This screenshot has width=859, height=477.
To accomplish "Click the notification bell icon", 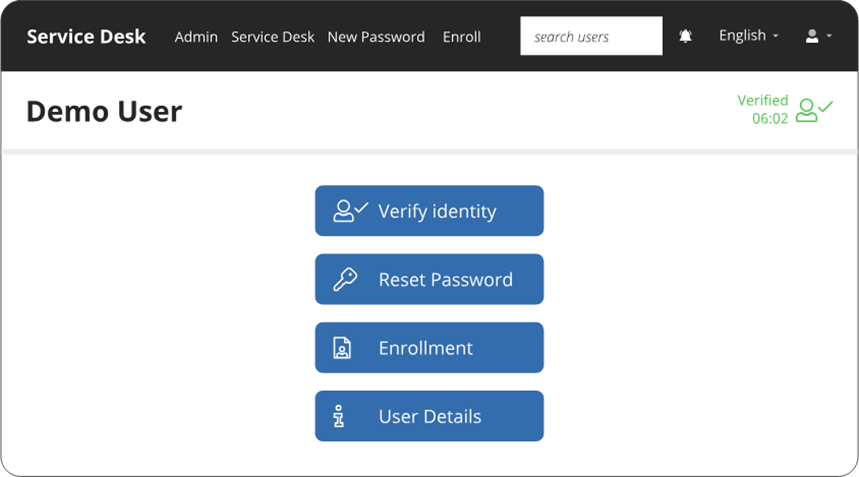I will click(685, 36).
